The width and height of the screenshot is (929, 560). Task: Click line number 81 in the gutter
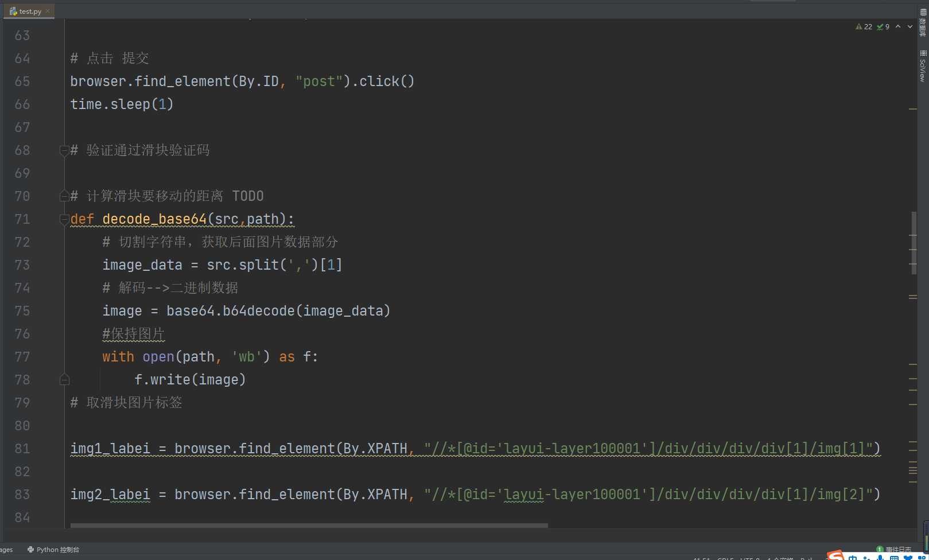click(x=22, y=449)
